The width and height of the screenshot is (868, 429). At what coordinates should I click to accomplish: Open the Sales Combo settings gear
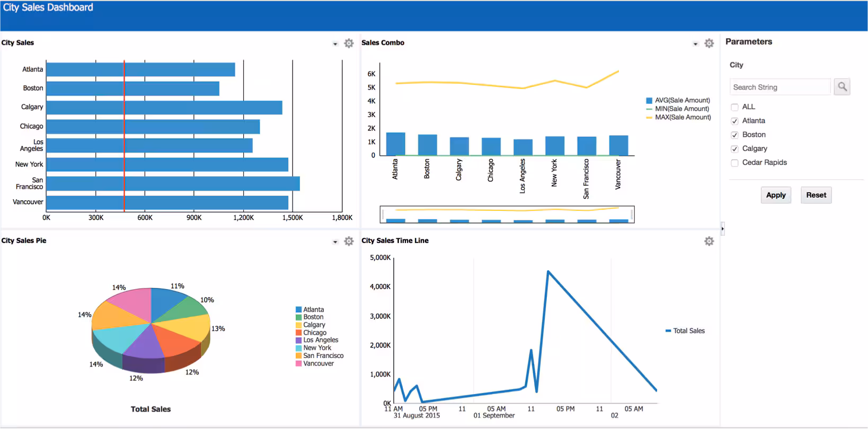[x=709, y=43]
